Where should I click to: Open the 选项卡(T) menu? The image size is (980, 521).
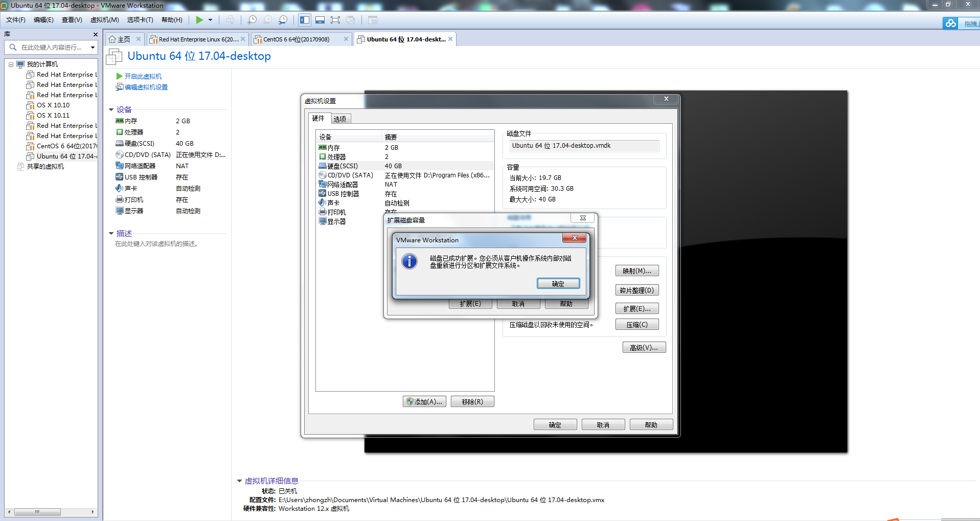[140, 20]
